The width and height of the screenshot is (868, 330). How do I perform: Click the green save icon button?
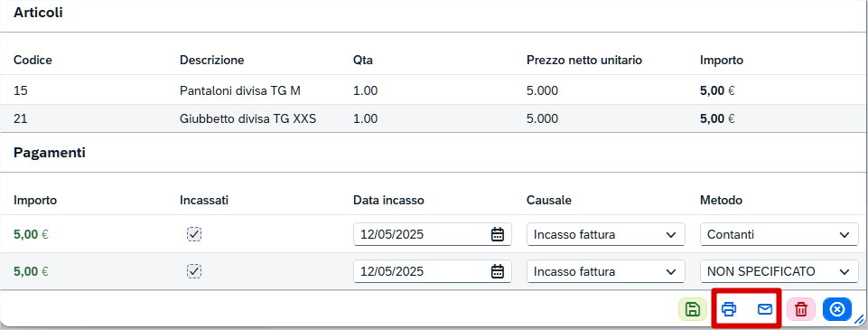692,309
